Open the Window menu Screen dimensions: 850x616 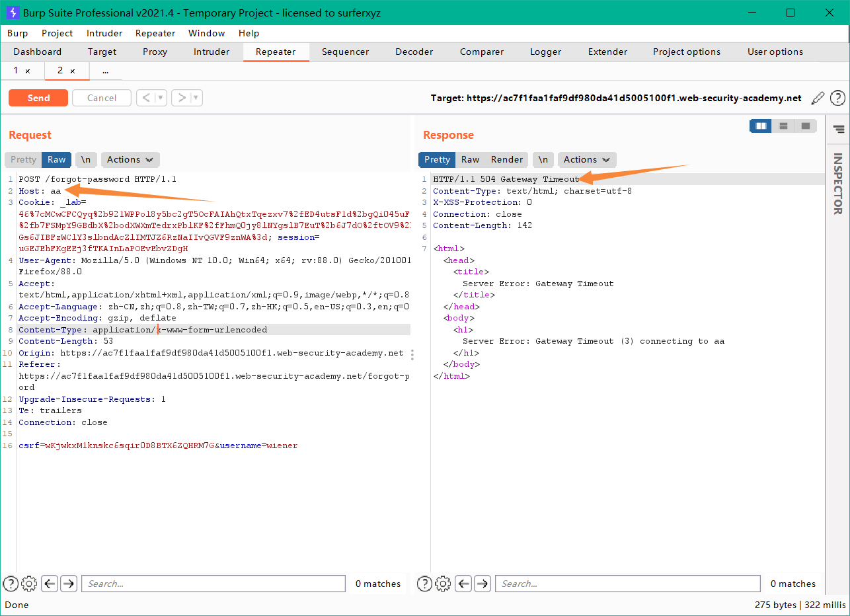[x=207, y=33]
